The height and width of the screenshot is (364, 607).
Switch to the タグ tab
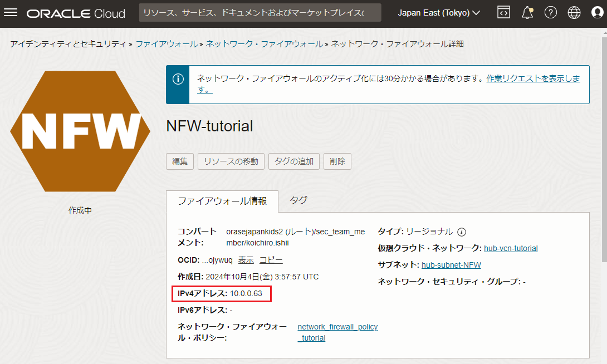tap(297, 201)
